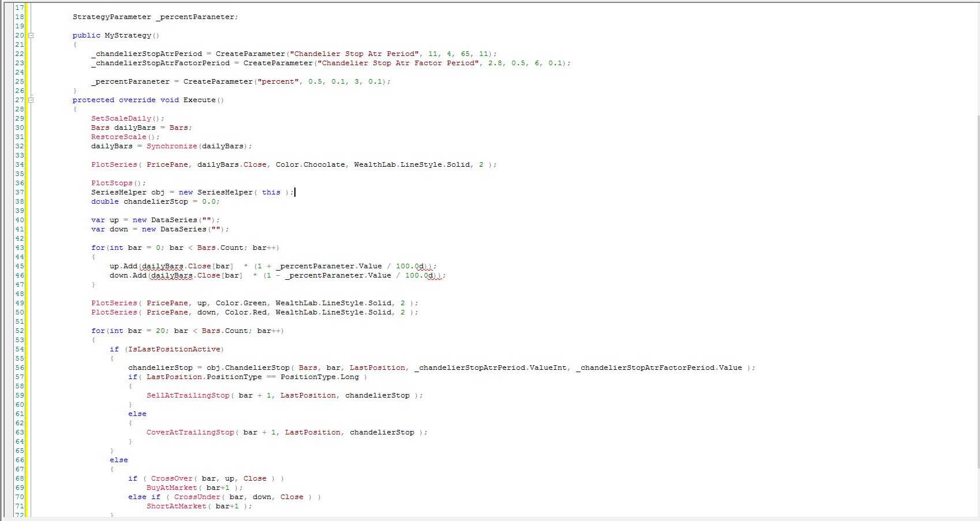Click the CrossUnder function call
The height and width of the screenshot is (521, 980).
[x=197, y=497]
